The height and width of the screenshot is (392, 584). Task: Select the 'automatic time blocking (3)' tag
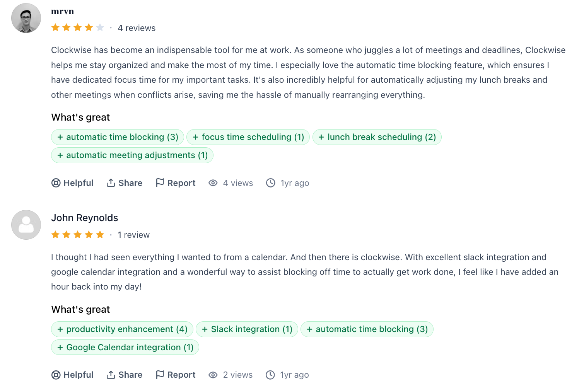pyautogui.click(x=117, y=137)
